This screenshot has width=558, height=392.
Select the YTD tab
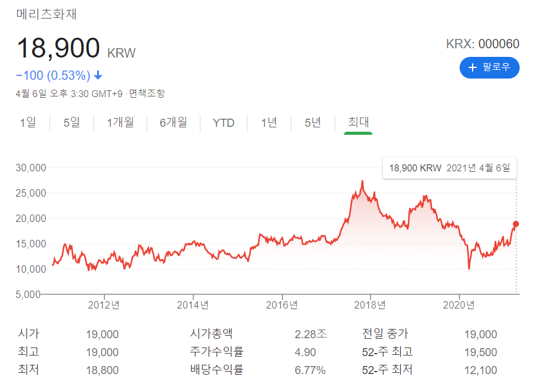pyautogui.click(x=223, y=122)
